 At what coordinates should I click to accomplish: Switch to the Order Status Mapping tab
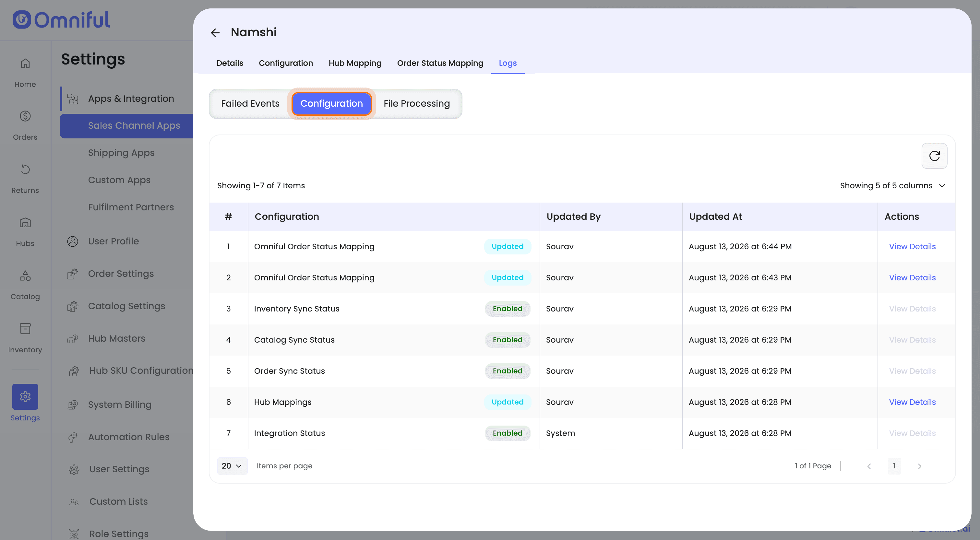point(440,63)
